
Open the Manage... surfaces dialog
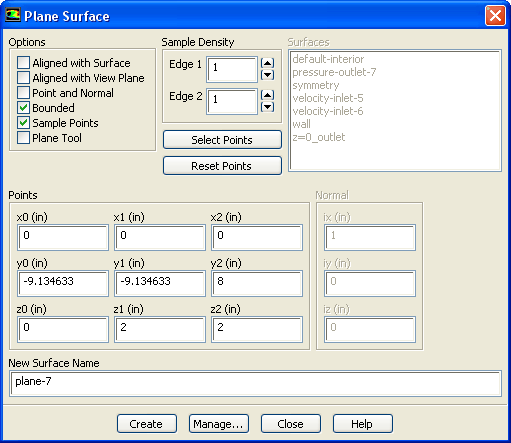219,424
